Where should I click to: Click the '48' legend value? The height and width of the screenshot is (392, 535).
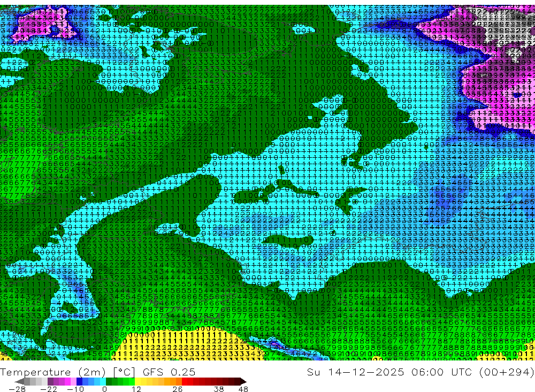[243, 389]
